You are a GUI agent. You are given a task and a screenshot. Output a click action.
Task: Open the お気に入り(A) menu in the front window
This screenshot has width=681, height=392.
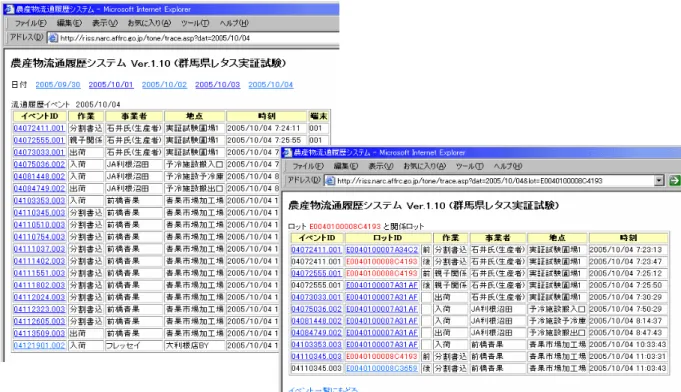point(424,166)
